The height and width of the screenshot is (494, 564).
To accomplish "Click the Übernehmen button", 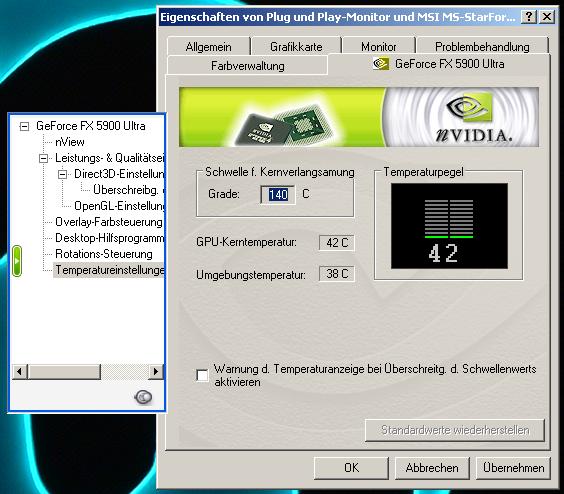I will click(513, 468).
